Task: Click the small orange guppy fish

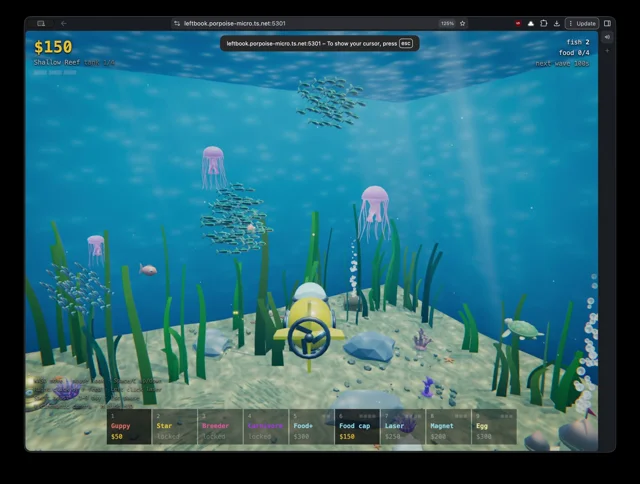Action: [148, 269]
